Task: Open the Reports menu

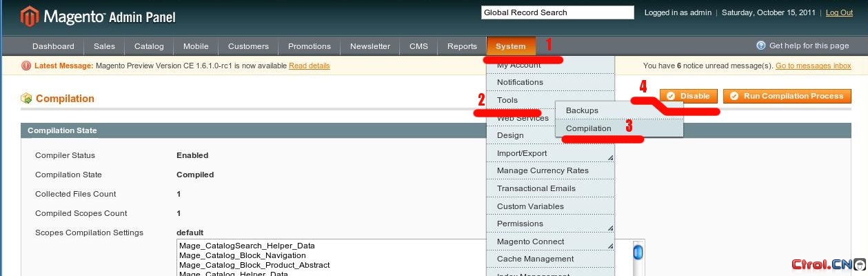Action: [x=462, y=46]
